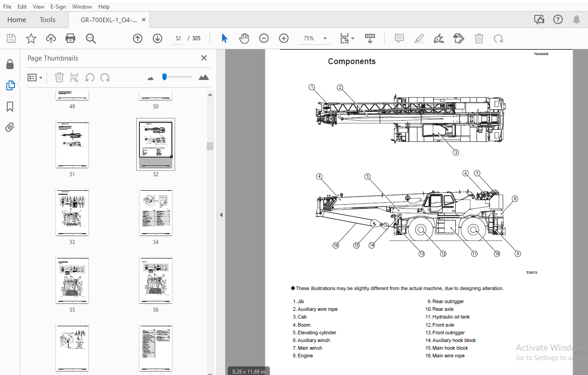Open the Sign document pen tool

(439, 38)
